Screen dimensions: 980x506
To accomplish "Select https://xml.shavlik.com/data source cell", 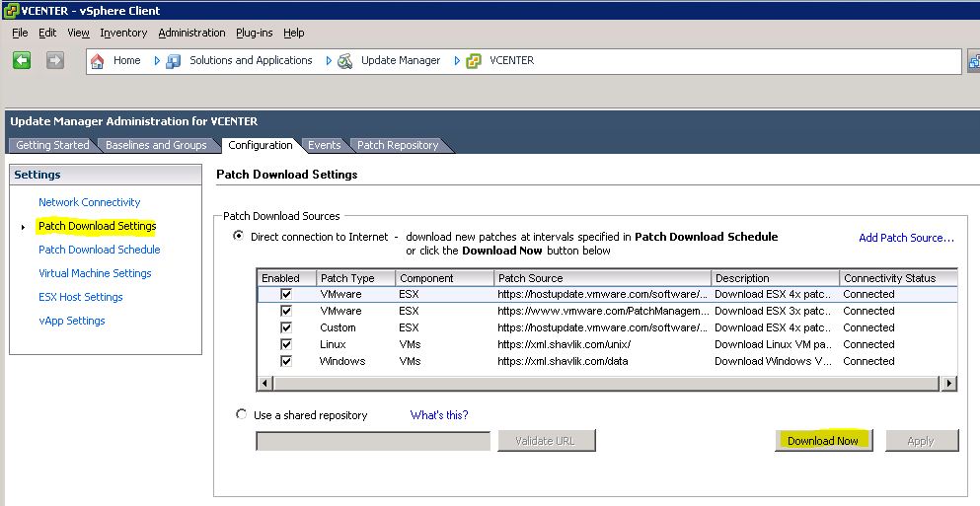I will 564,362.
